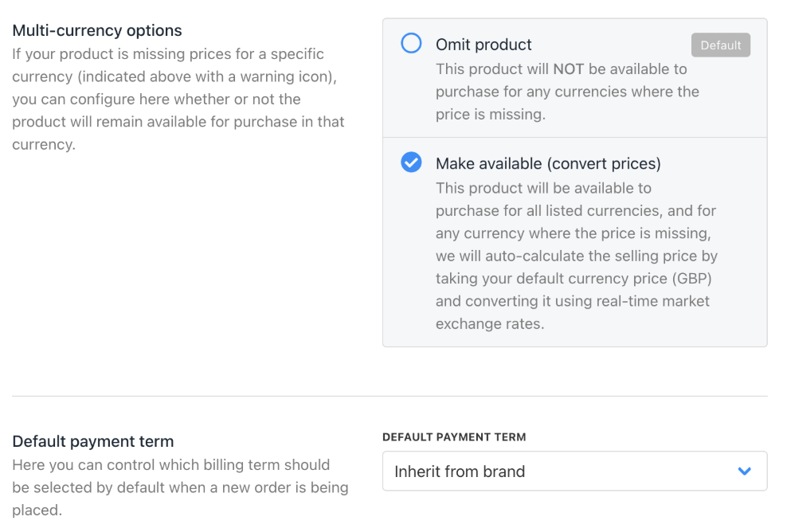The image size is (787, 532).
Task: Click the blue chevron on payment term dropdown
Action: 744,471
